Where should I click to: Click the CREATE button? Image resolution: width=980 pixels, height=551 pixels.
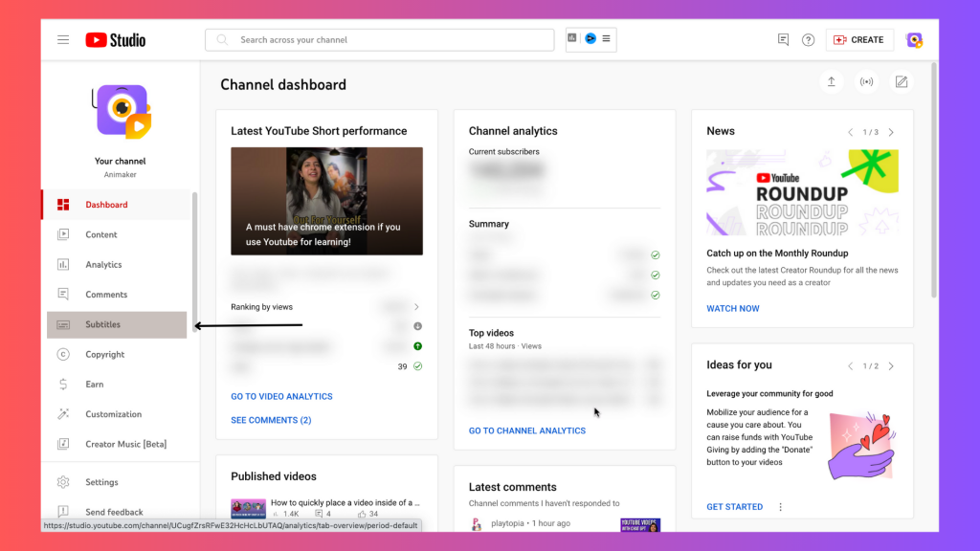[858, 40]
